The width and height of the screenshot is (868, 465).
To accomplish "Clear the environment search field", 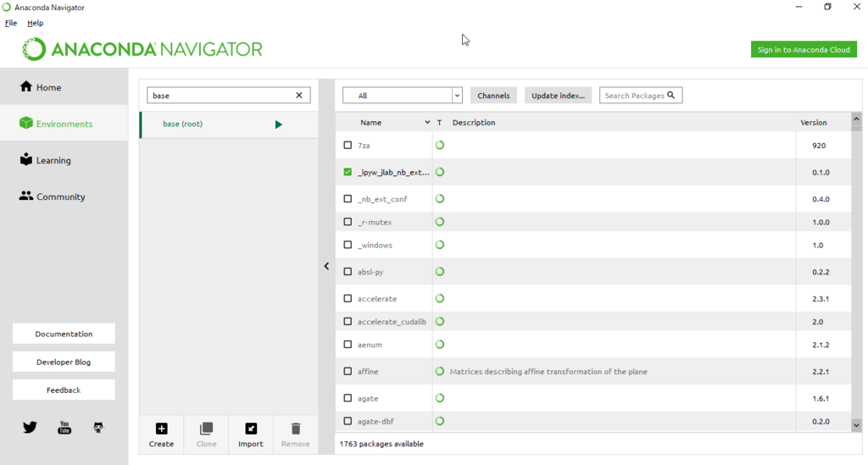I will (299, 95).
